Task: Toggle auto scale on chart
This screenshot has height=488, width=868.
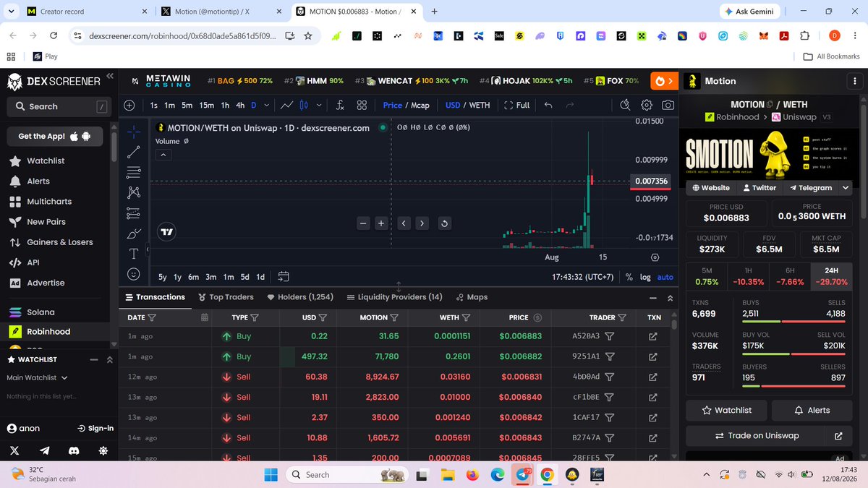Action: tap(665, 277)
